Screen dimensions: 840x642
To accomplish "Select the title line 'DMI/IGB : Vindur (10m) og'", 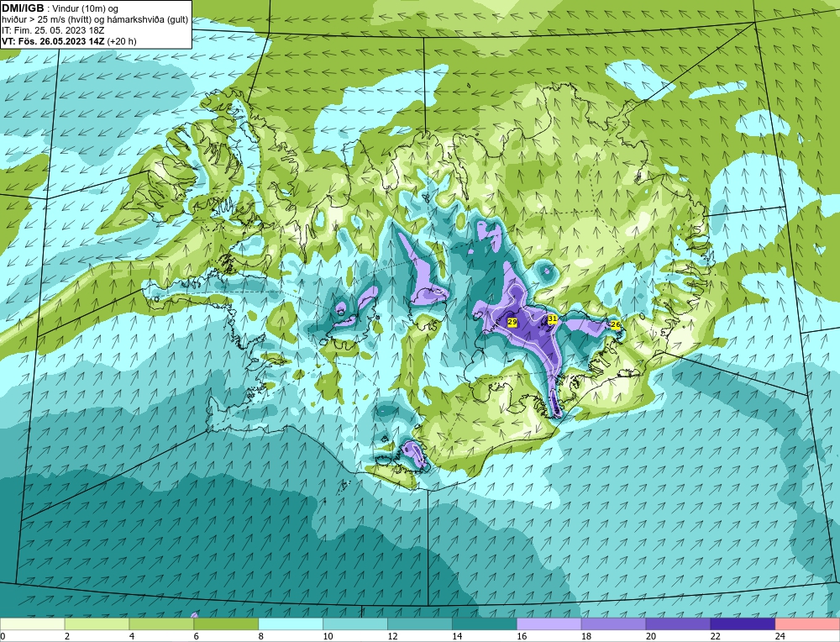I will point(60,8).
